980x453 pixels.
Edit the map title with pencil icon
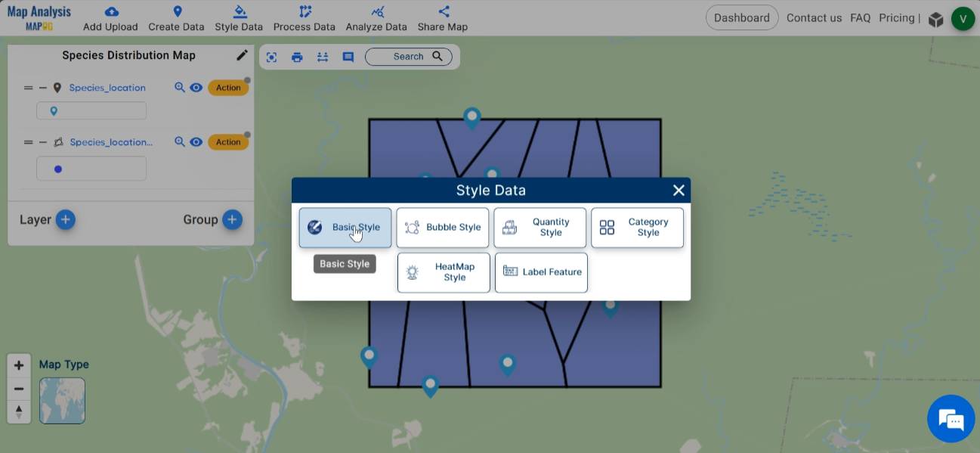pos(242,55)
